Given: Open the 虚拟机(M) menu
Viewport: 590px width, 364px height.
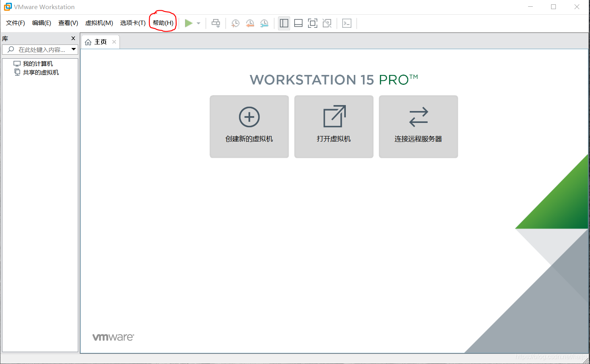Looking at the screenshot, I should coord(99,23).
